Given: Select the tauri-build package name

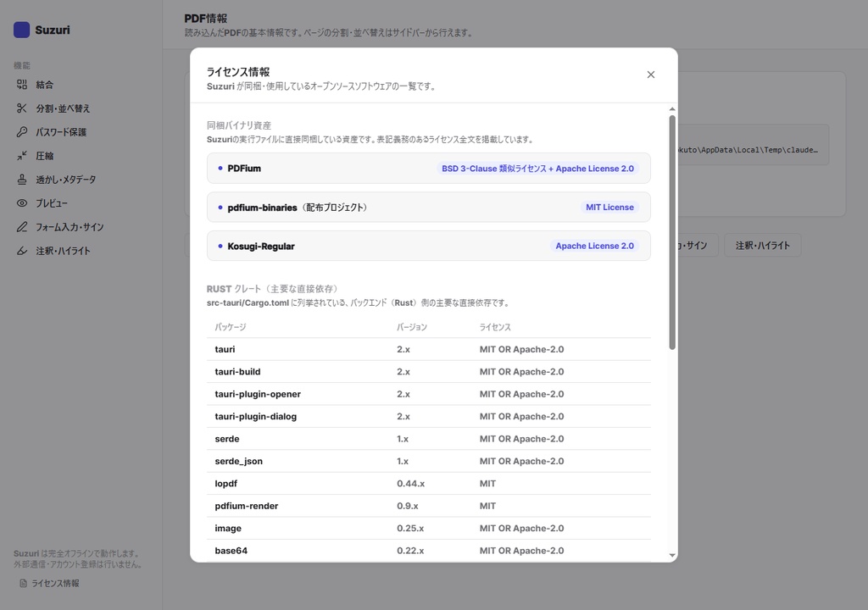Looking at the screenshot, I should [237, 372].
